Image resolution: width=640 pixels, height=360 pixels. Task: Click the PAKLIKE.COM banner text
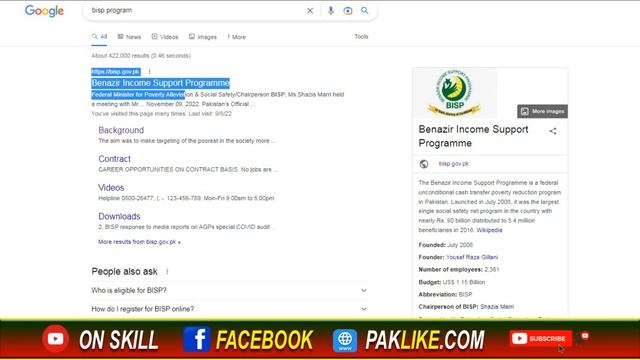(424, 340)
